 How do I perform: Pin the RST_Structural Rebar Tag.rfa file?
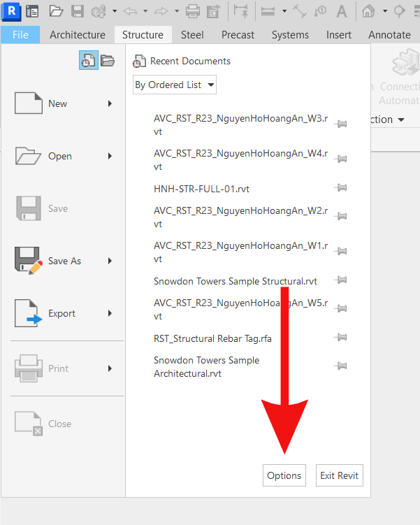pos(341,338)
